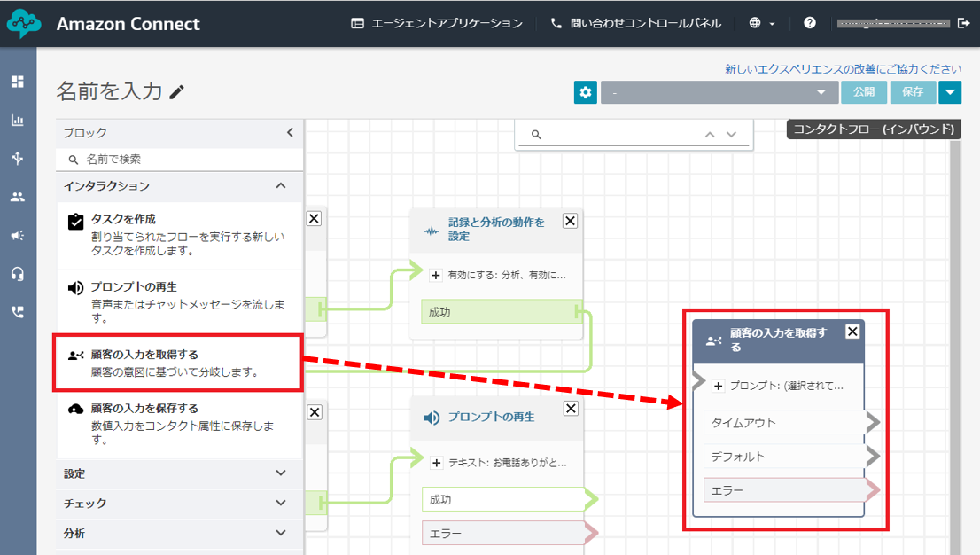Open the flow version dropdown
This screenshot has width=980, height=555.
pos(719,92)
